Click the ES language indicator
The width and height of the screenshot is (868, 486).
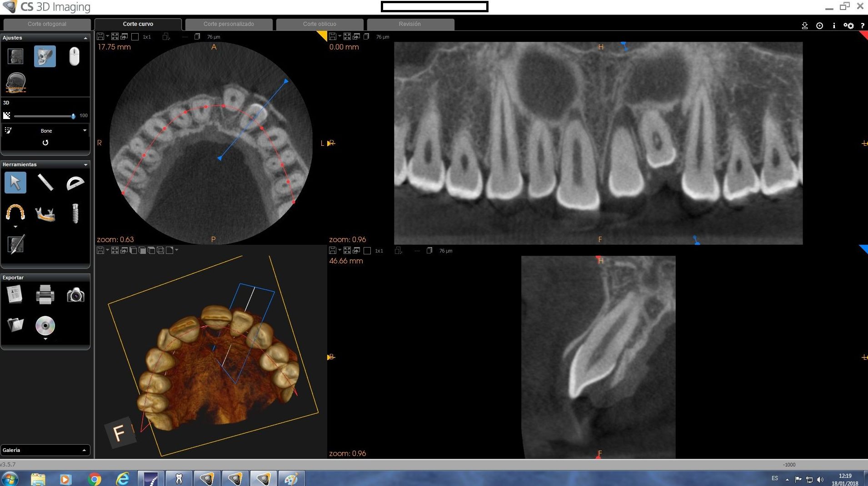tap(775, 479)
